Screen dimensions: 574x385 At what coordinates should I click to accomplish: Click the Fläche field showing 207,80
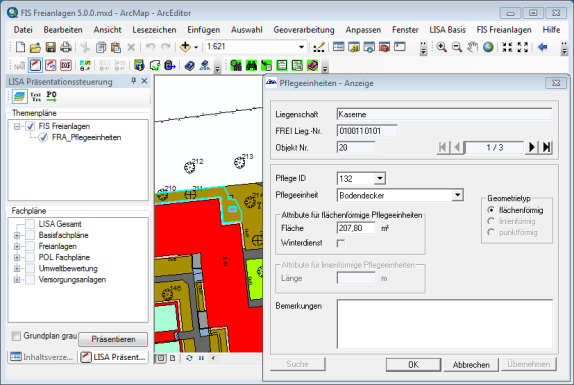356,228
